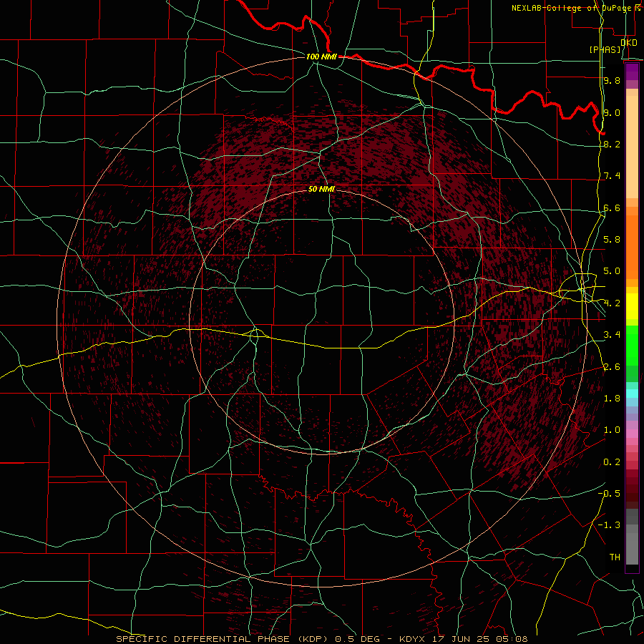
Task: Click the 100 NMI range ring label
Action: (321, 57)
